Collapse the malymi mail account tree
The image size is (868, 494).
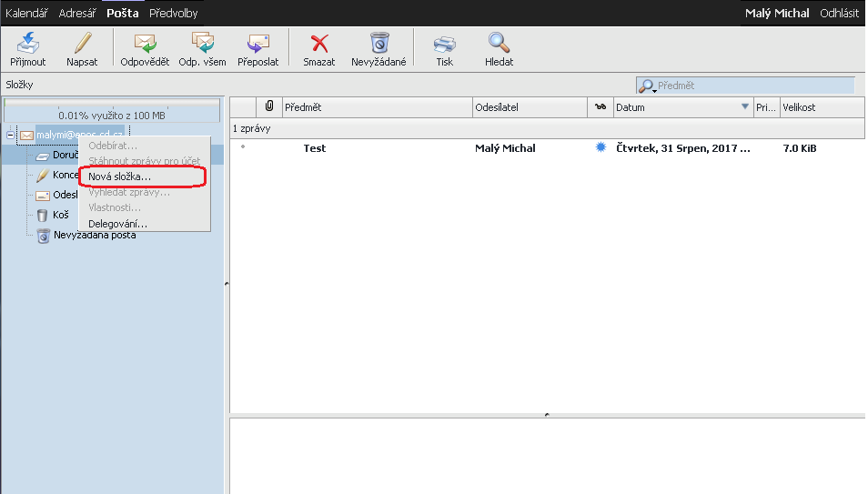tap(10, 136)
